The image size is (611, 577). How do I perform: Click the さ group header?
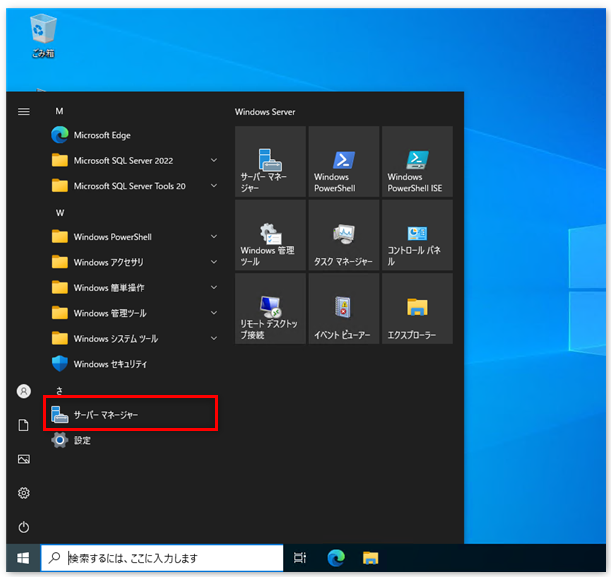pos(59,390)
